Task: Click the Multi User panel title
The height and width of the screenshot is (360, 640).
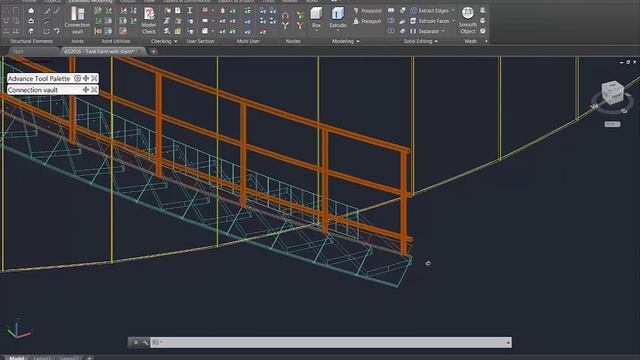Action: (248, 42)
